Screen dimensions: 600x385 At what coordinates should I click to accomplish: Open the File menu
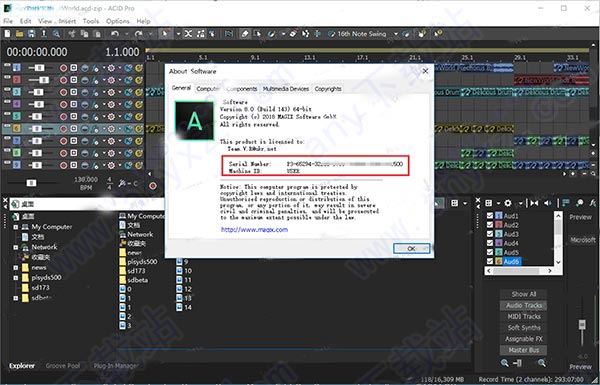pyautogui.click(x=8, y=21)
